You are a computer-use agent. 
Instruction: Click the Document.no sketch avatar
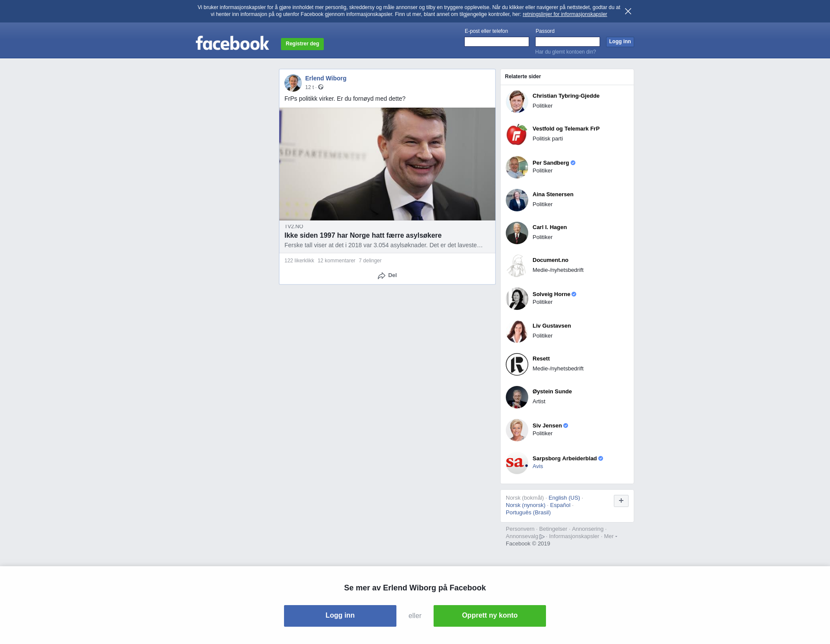pos(517,266)
